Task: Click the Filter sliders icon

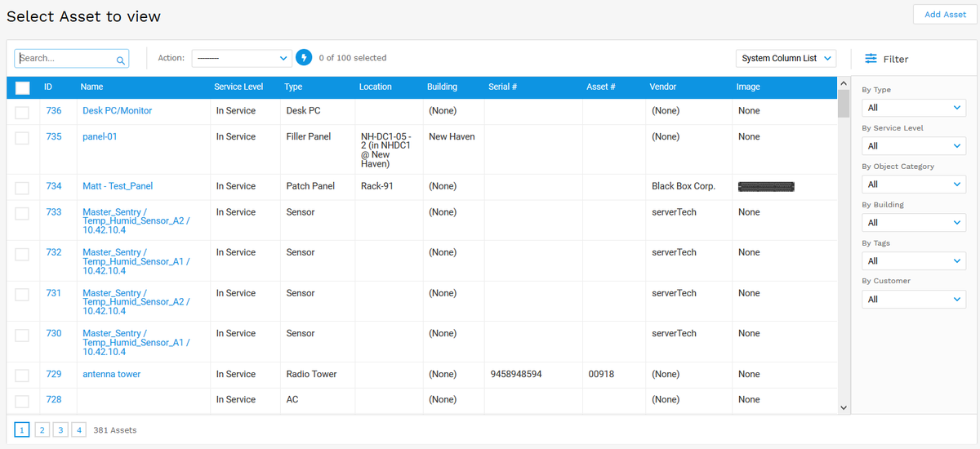Action: (871, 59)
